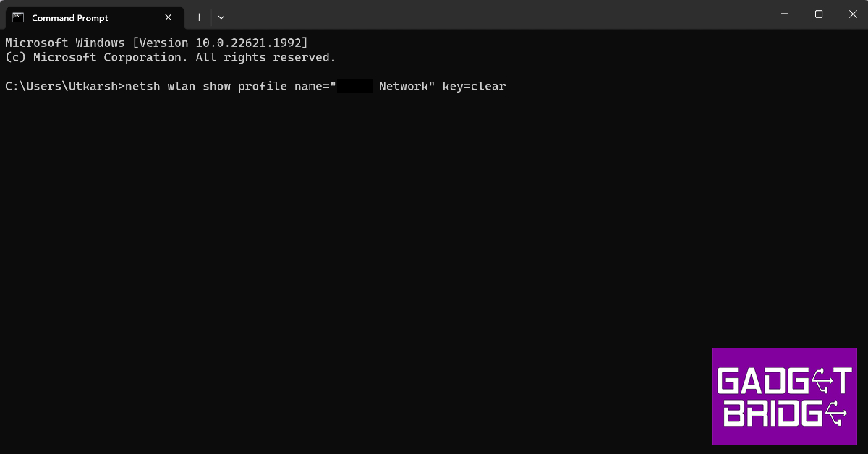Click the Command Prompt terminal icon in tab
Screen dimensions: 868x454
(x=18, y=17)
